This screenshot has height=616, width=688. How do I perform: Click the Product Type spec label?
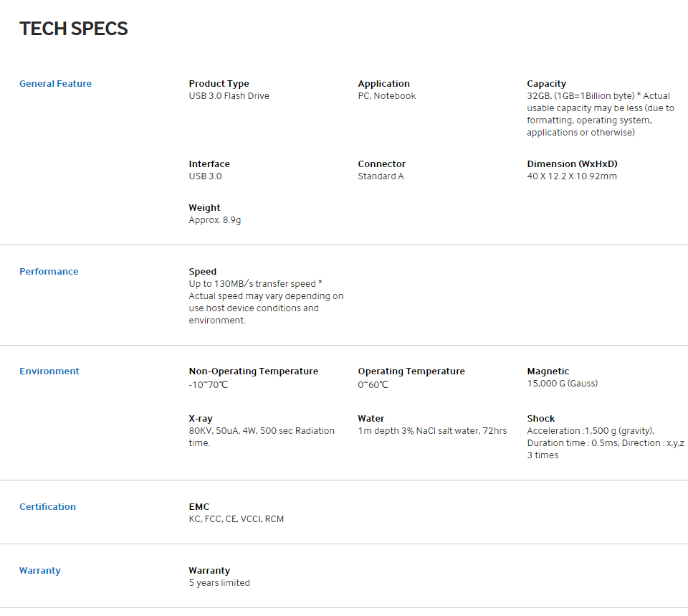[x=219, y=84]
